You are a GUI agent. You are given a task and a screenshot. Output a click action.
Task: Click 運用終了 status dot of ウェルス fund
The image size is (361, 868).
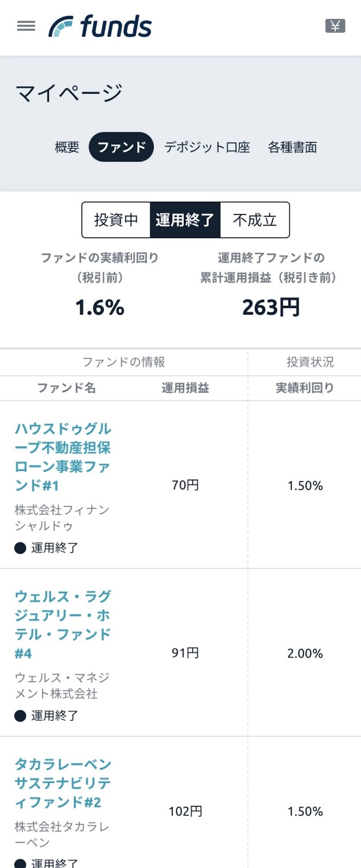pyautogui.click(x=20, y=716)
